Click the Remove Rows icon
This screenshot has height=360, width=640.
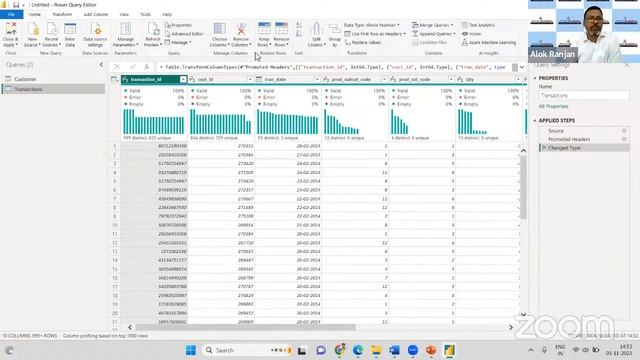pyautogui.click(x=281, y=29)
